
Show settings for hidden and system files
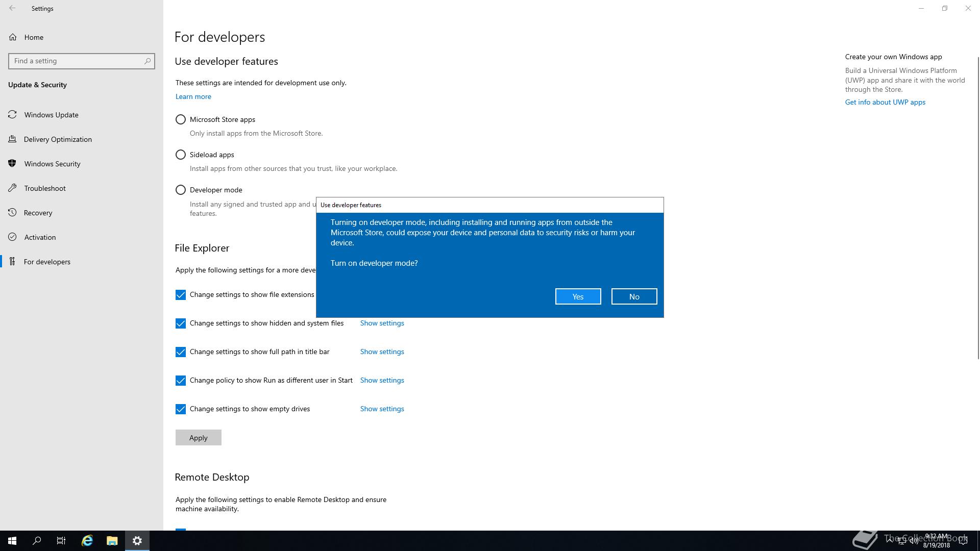tap(382, 323)
